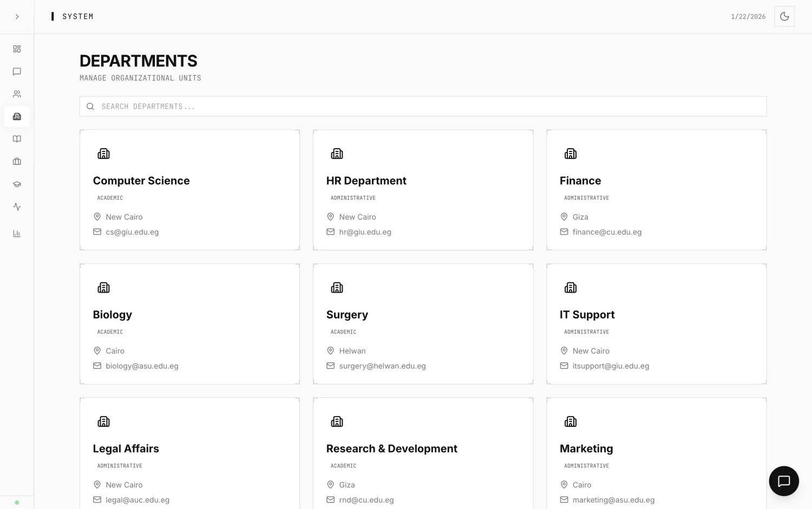Click Giza location on Finance card
The height and width of the screenshot is (509, 812).
(580, 217)
